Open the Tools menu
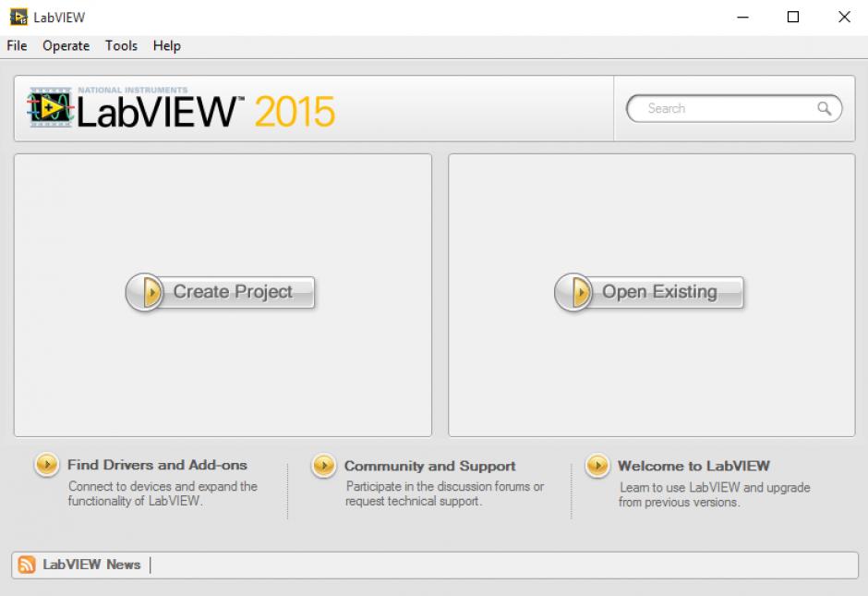Screen dimensions: 868x596 click(x=121, y=46)
